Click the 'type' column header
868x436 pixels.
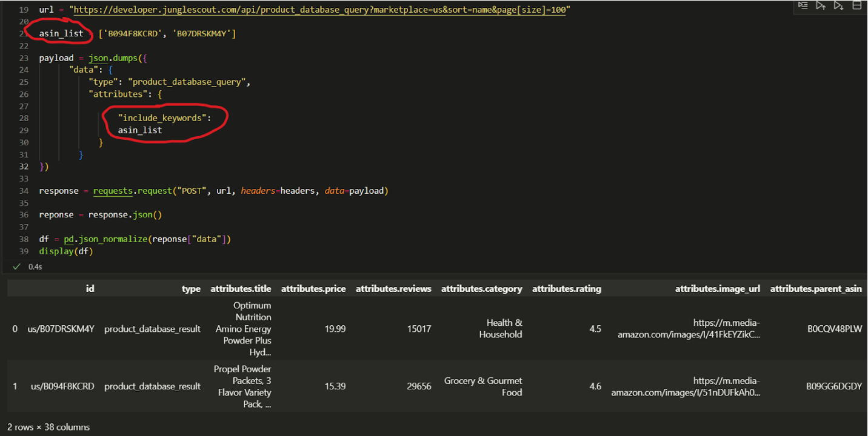click(x=191, y=289)
